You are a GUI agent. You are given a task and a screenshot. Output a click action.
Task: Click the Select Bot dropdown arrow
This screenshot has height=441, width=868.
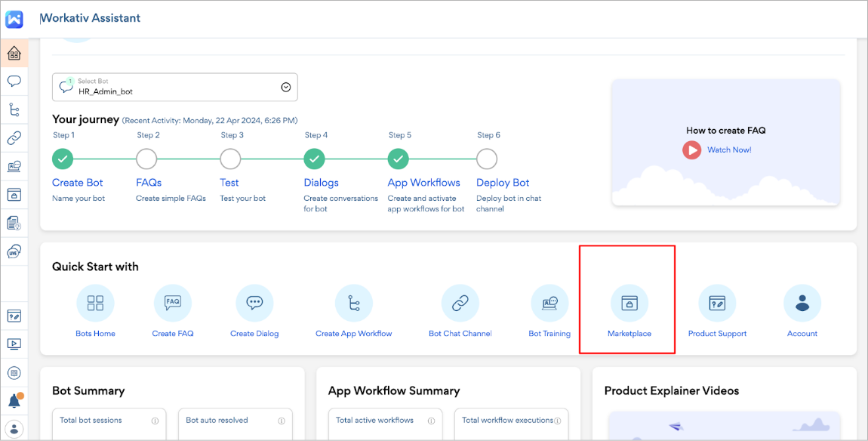pyautogui.click(x=286, y=87)
